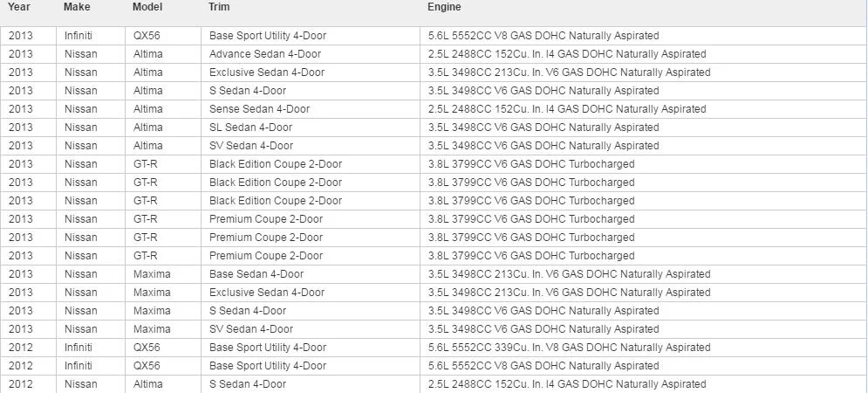868x393 pixels.
Task: Click the Engine column header
Action: coord(444,7)
